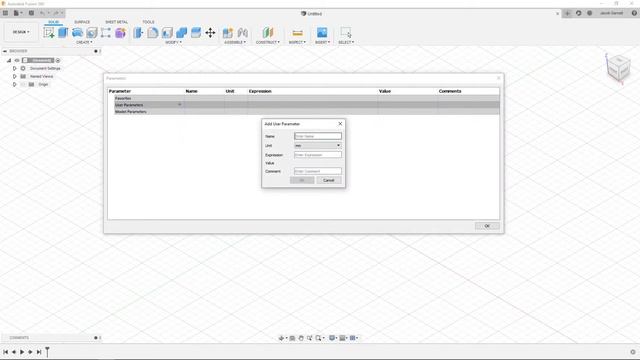This screenshot has height=360, width=640.
Task: Click the Undo arrow icon
Action: (42, 13)
